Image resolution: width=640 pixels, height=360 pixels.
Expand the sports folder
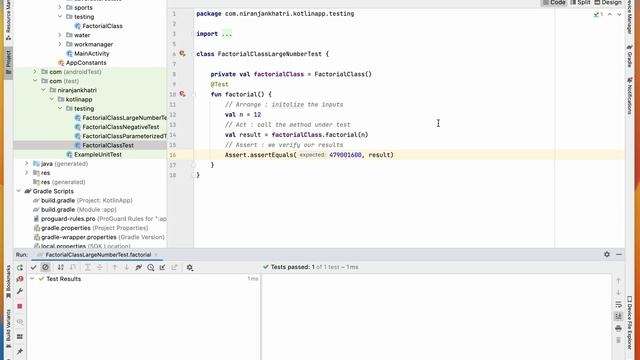pyautogui.click(x=60, y=7)
